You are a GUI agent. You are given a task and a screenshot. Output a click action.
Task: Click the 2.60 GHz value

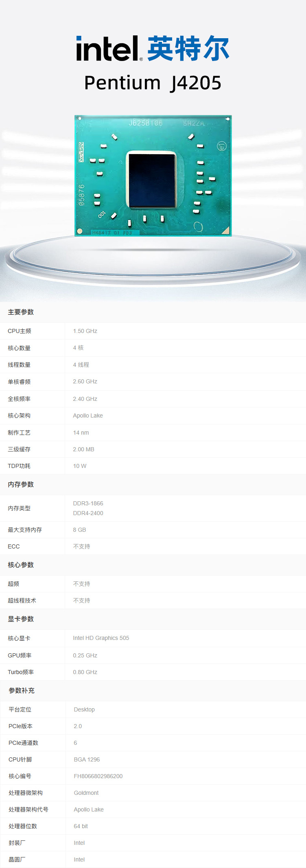point(85,381)
